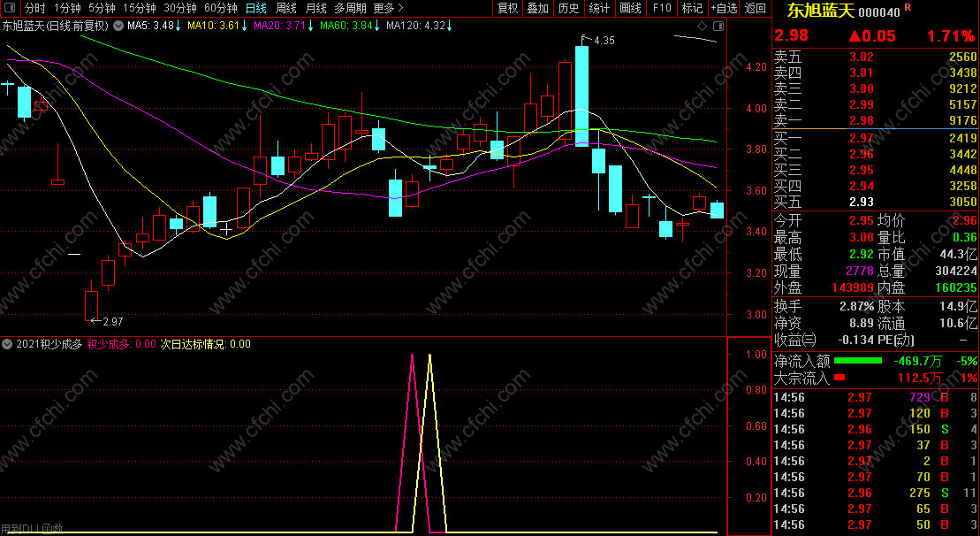The width and height of the screenshot is (980, 536).
Task: Click stock code 000040
Action: 879,11
